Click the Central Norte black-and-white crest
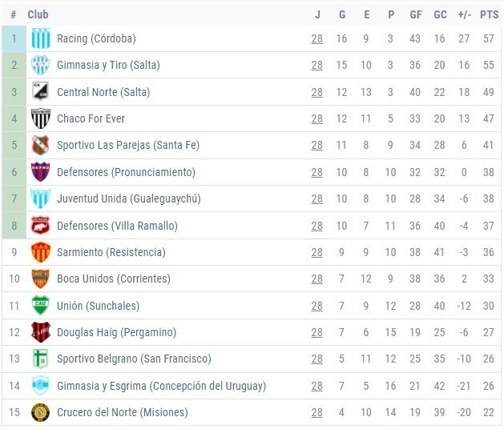The height and width of the screenshot is (429, 504). 41,92
